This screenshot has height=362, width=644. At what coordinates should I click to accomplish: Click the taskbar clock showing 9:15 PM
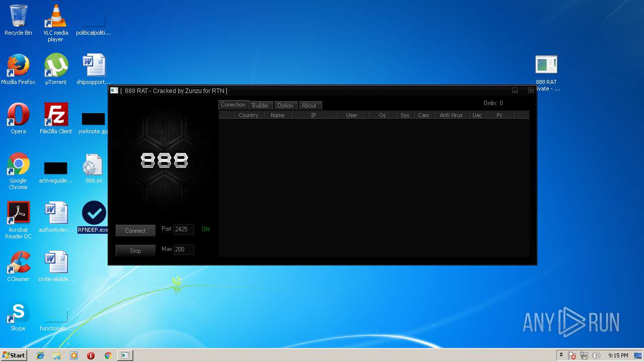tap(618, 355)
